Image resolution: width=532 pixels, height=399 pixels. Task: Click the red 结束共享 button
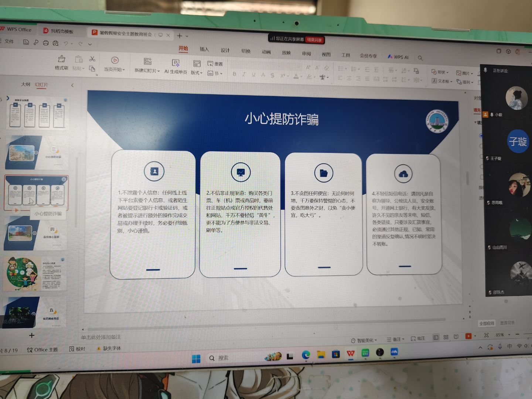[314, 40]
